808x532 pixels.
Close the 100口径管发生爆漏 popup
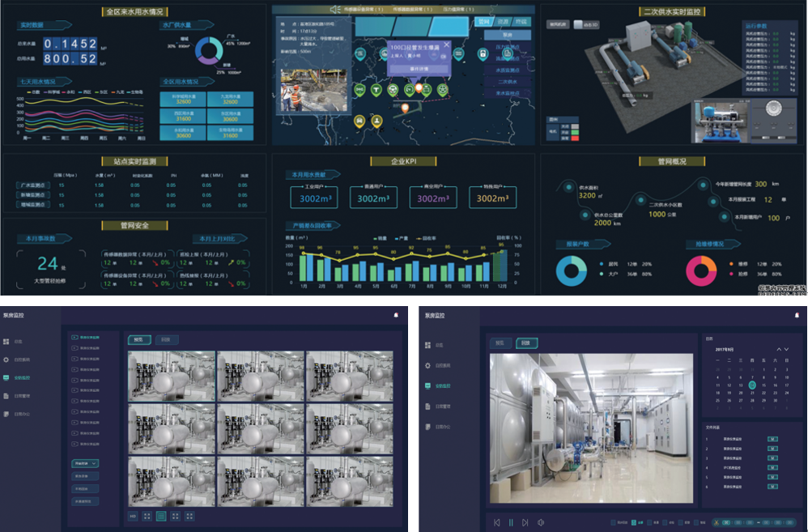coord(446,45)
